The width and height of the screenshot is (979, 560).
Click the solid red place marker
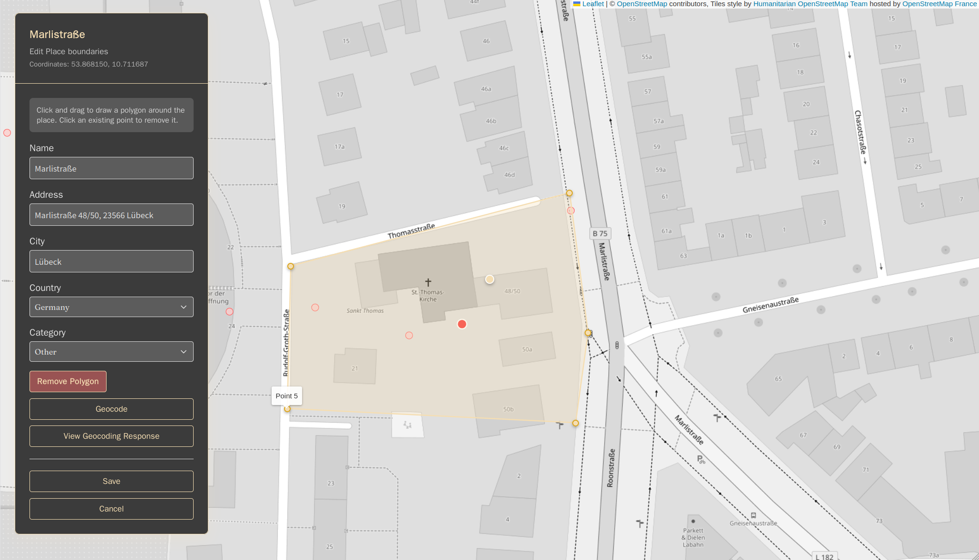[x=462, y=324]
